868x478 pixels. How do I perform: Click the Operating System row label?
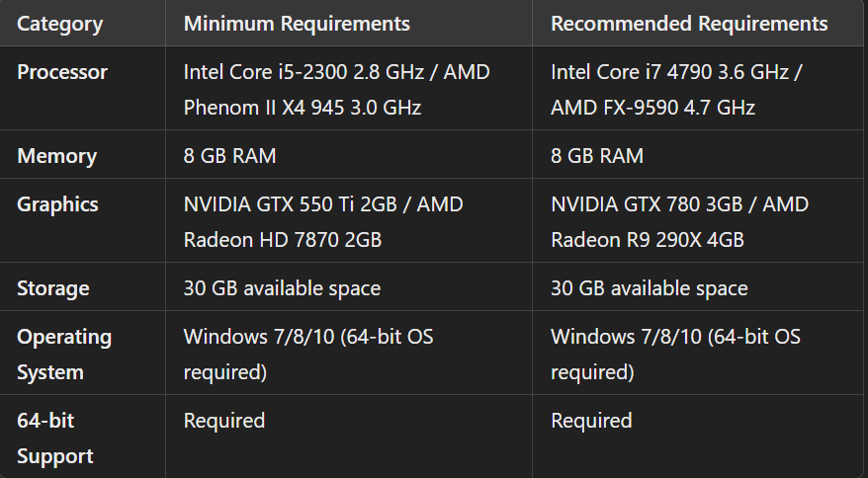tap(64, 355)
